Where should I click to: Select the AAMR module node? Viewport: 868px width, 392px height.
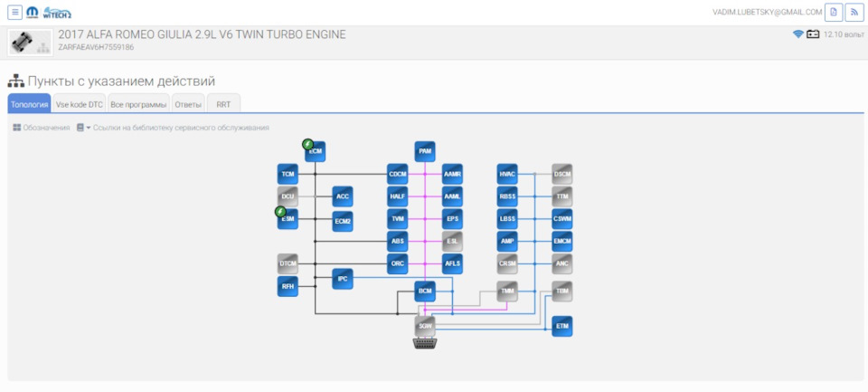tap(452, 174)
